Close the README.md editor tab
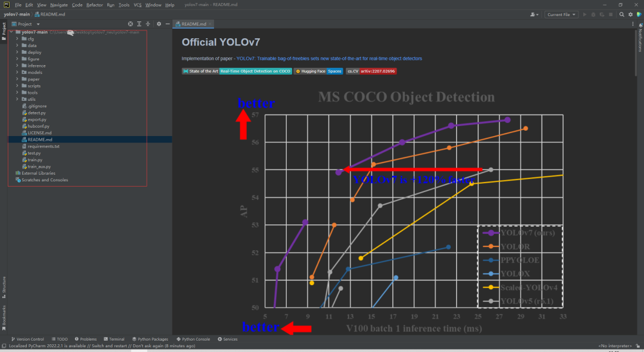644x352 pixels. [210, 24]
